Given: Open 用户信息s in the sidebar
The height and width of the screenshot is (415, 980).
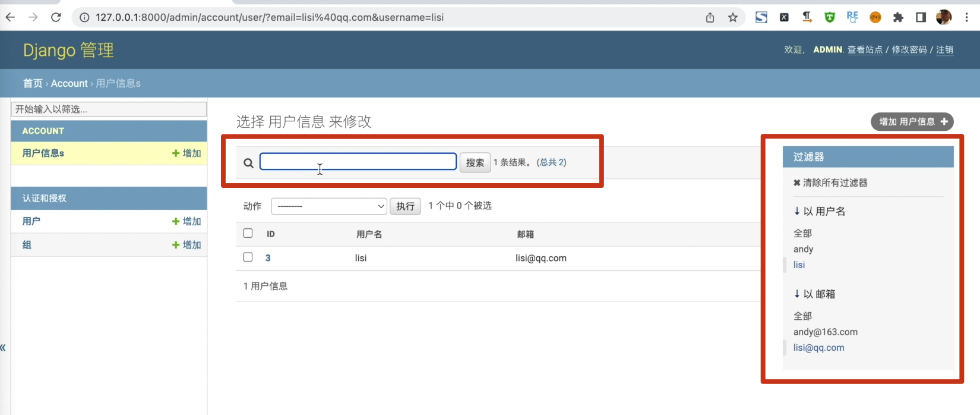Looking at the screenshot, I should 43,153.
